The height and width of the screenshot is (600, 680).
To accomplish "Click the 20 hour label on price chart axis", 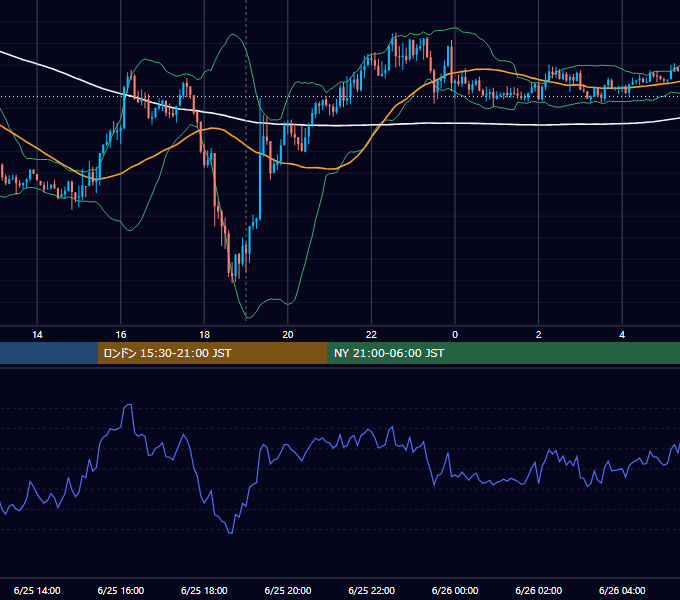I will coord(288,335).
